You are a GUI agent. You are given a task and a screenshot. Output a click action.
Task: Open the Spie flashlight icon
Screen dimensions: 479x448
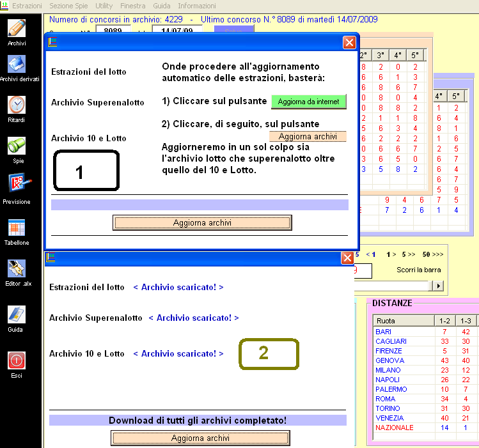click(17, 146)
